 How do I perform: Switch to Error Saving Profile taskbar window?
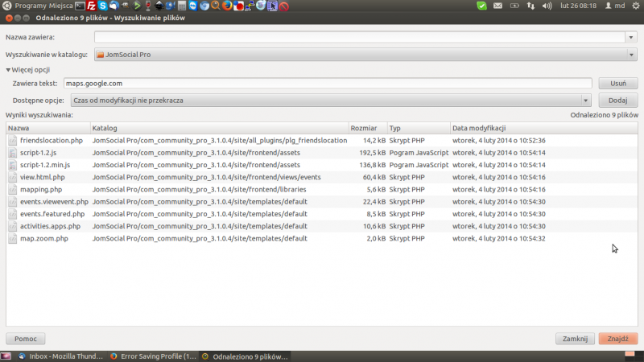pos(153,356)
